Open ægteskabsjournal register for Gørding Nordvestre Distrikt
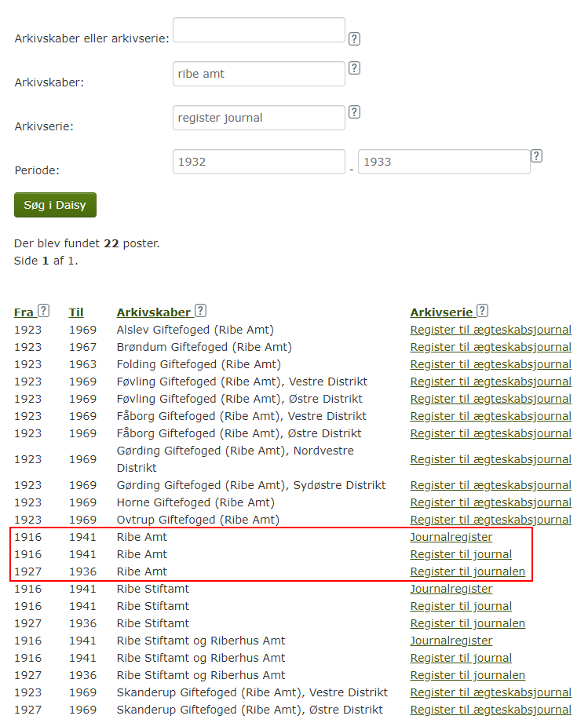 tap(491, 460)
